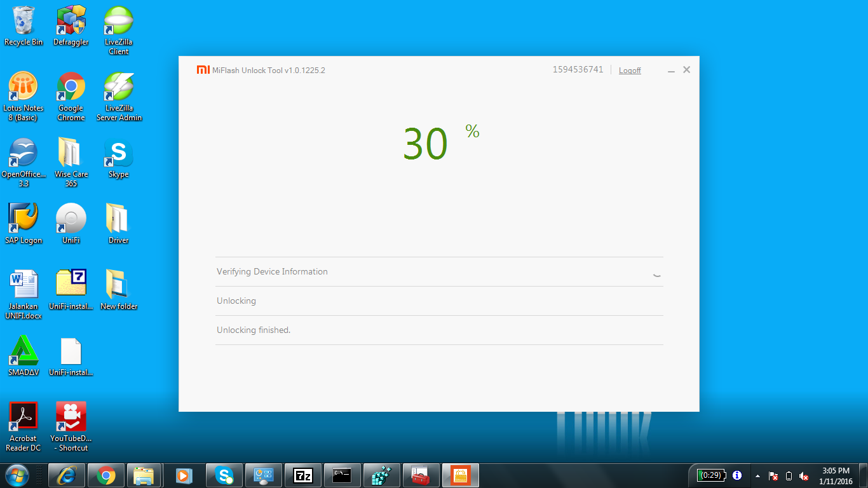Open the clock showing 3:05 PM
Screen dimensions: 868x488
836,476
